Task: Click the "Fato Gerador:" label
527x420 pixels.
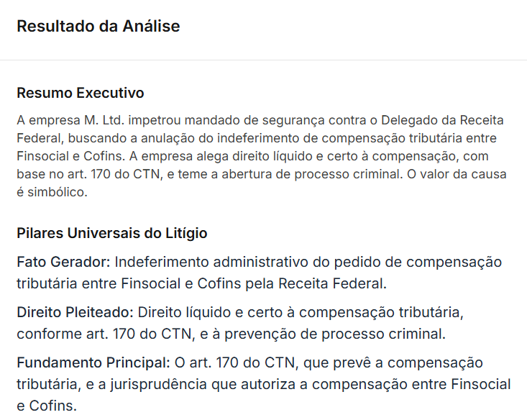Action: click(x=63, y=261)
